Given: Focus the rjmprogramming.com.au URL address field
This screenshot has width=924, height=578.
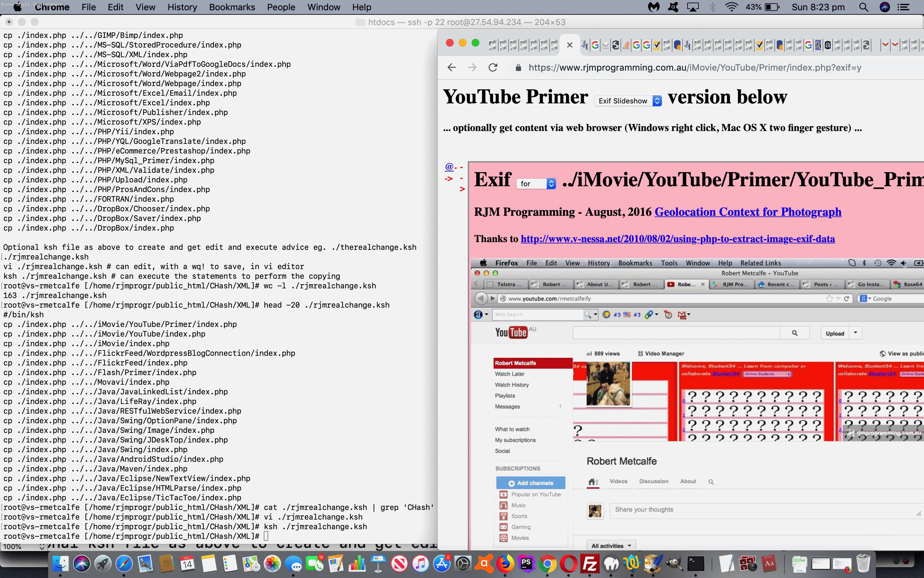Looking at the screenshot, I should [695, 68].
